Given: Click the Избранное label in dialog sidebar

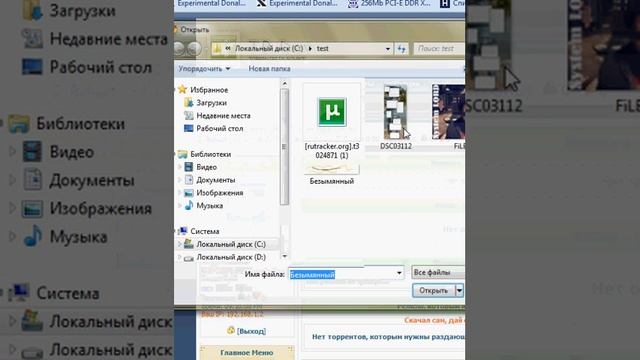Looking at the screenshot, I should click(209, 90).
